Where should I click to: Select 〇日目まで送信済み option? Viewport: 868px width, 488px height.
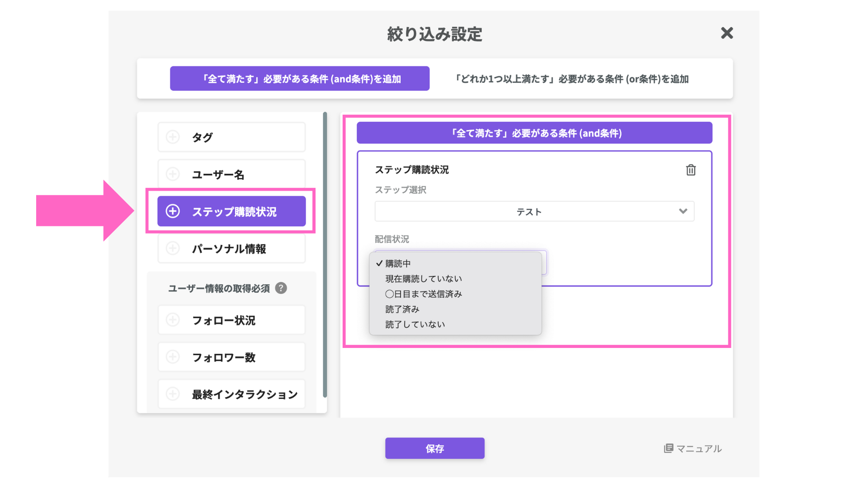[x=423, y=294]
